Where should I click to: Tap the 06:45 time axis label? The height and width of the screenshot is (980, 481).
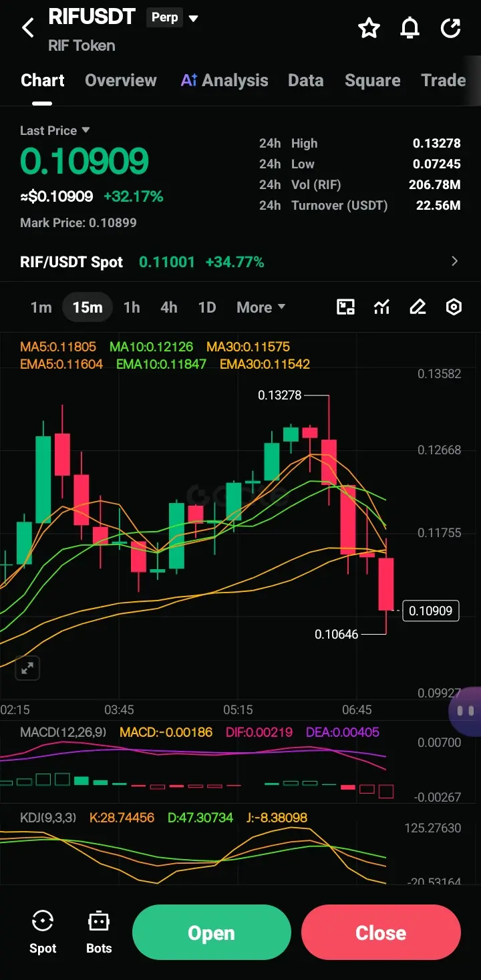357,709
